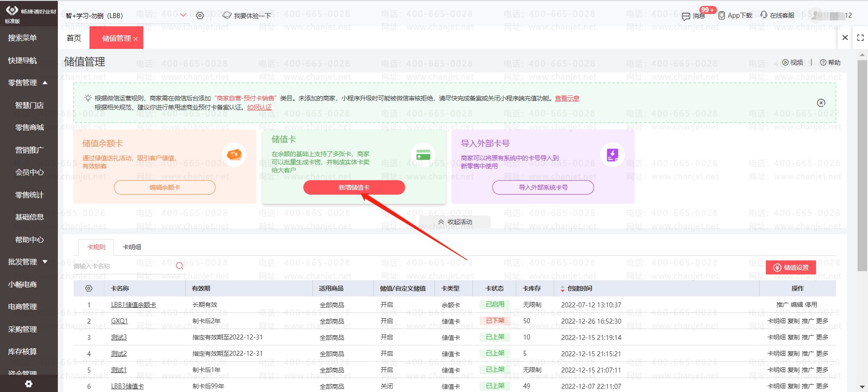Click the 编辑余额卡 button

(x=165, y=187)
